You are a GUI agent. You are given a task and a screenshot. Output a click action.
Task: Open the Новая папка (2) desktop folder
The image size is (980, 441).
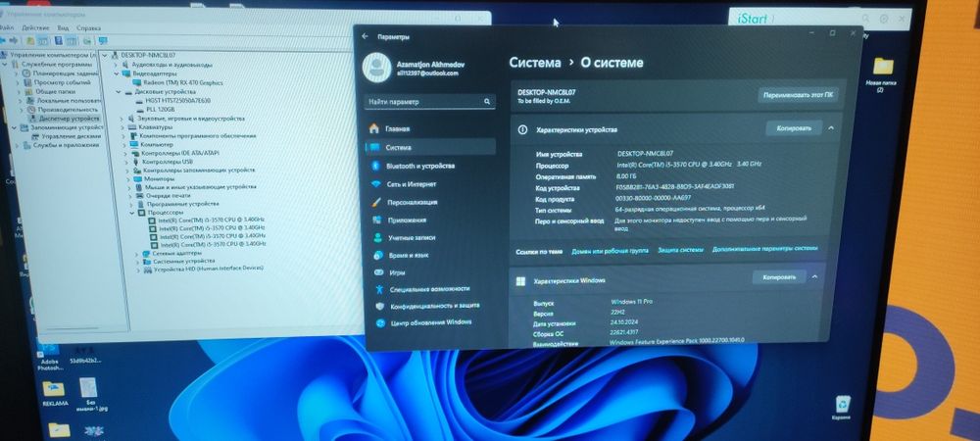883,73
